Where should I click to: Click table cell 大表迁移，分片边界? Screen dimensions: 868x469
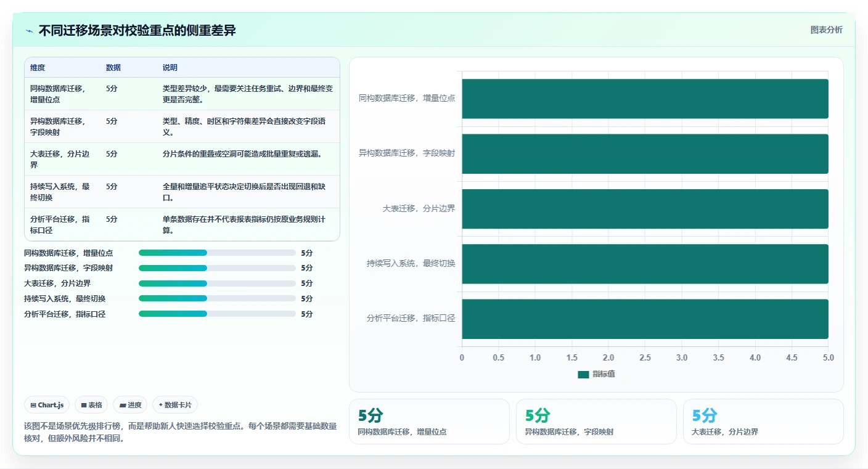pyautogui.click(x=61, y=159)
